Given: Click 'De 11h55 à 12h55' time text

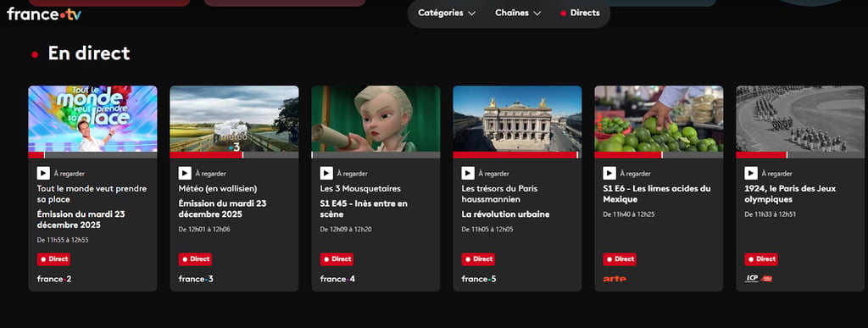Looking at the screenshot, I should [x=63, y=240].
